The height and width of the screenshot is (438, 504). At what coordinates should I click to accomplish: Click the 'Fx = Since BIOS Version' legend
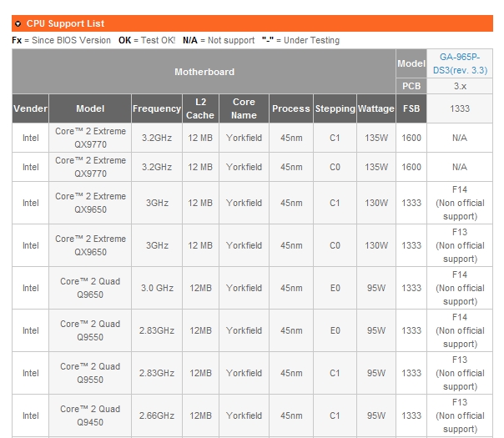tap(61, 40)
